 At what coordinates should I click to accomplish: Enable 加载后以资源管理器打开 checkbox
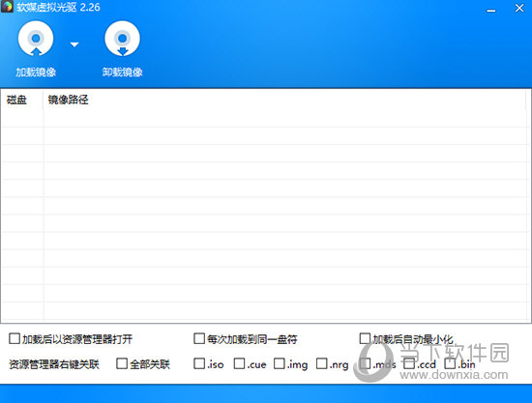[x=15, y=338]
